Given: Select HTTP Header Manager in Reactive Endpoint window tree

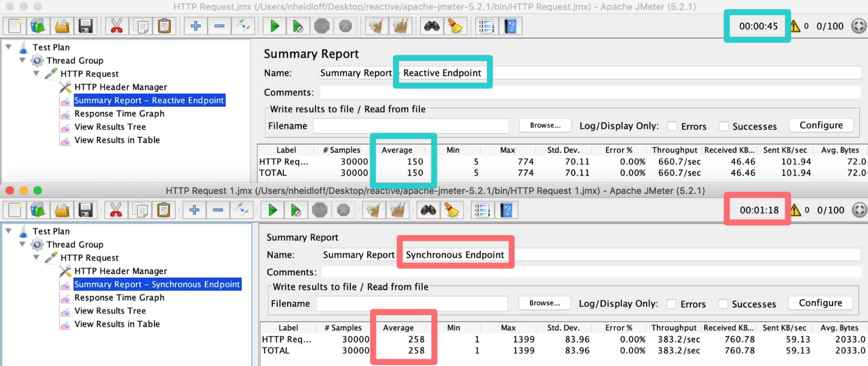Looking at the screenshot, I should [x=121, y=87].
